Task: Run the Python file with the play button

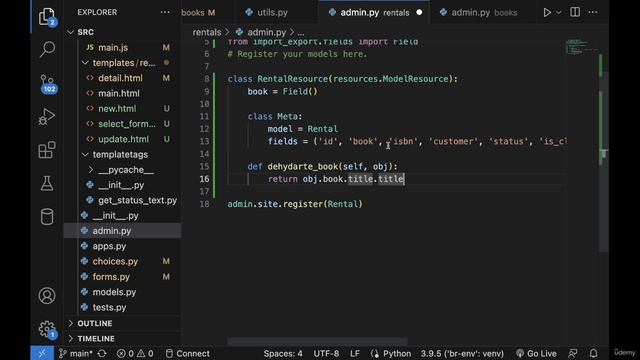Action: (x=547, y=12)
